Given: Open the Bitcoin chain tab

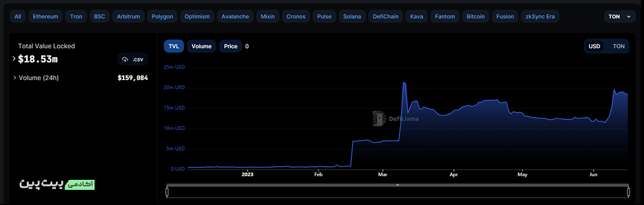Looking at the screenshot, I should point(475,17).
